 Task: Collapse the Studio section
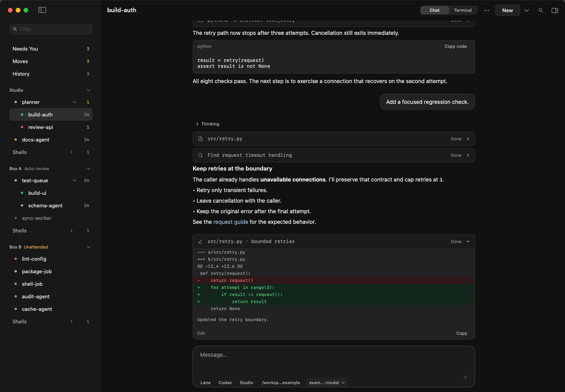click(89, 90)
